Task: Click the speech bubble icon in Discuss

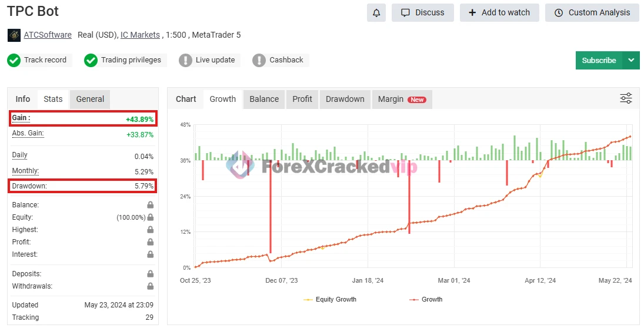Action: click(405, 13)
